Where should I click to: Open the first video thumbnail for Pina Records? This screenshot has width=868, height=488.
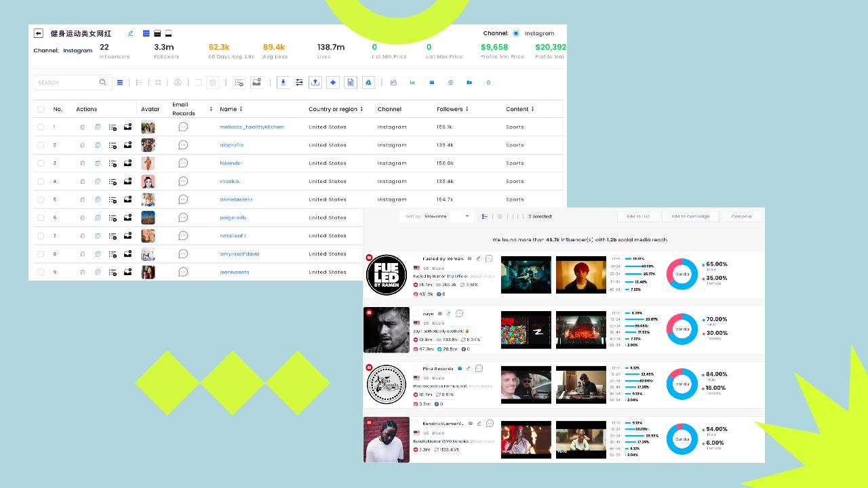(x=526, y=385)
